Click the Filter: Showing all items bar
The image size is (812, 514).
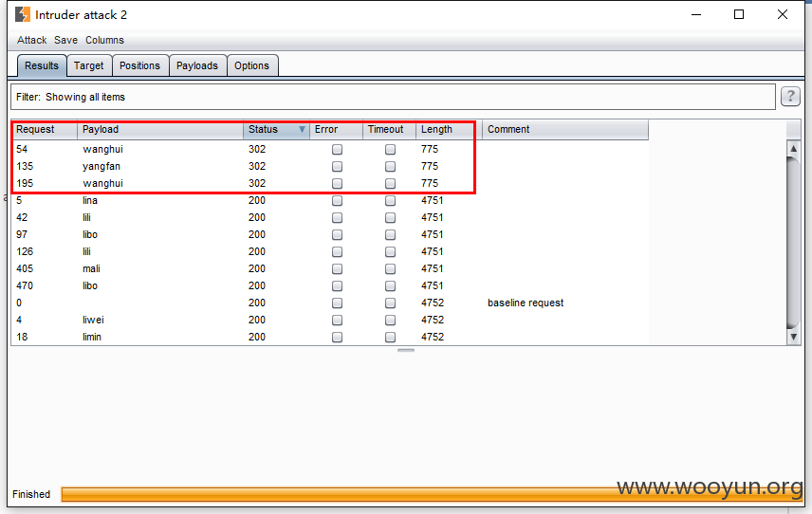(x=393, y=97)
